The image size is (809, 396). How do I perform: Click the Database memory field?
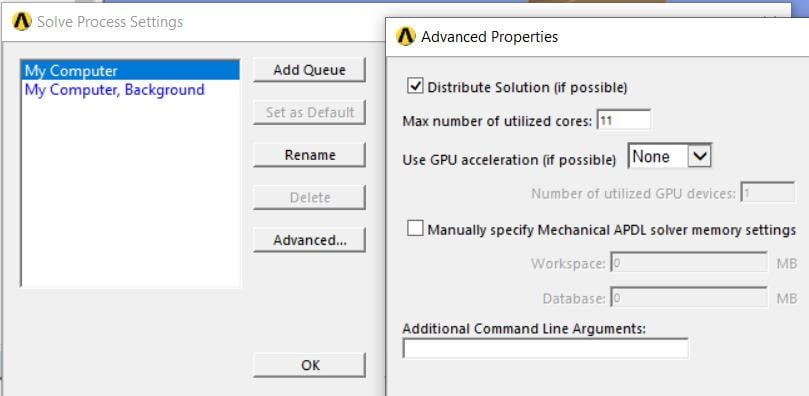[689, 298]
